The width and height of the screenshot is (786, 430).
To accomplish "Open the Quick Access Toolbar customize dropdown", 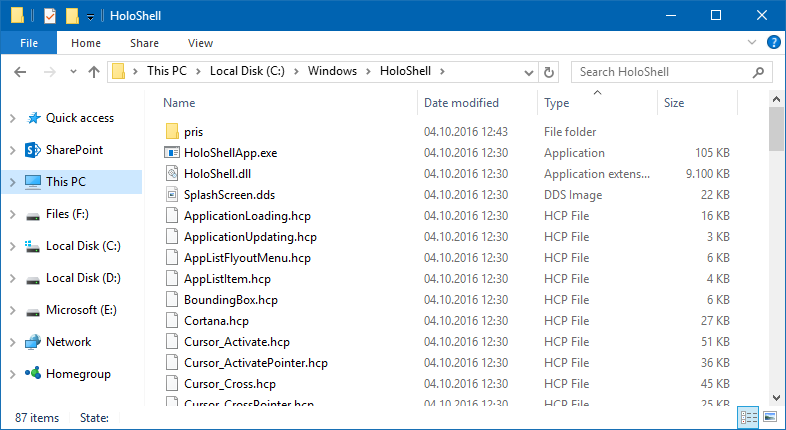I will click(x=90, y=17).
